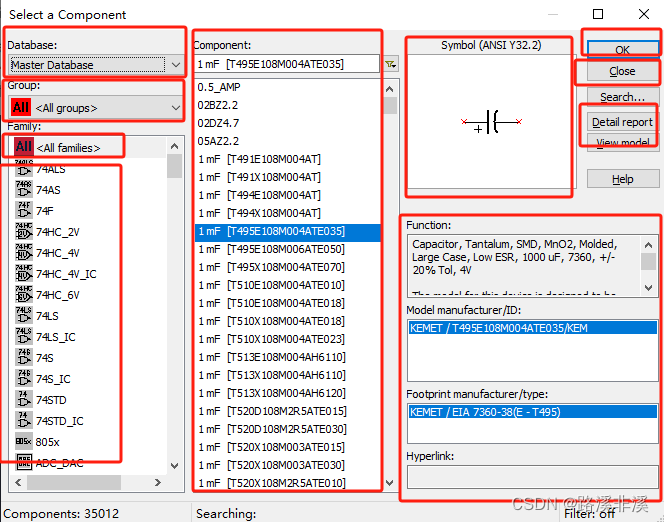This screenshot has width=664, height=522.
Task: Click the 74HC_4V family gate icon
Action: [x=24, y=253]
